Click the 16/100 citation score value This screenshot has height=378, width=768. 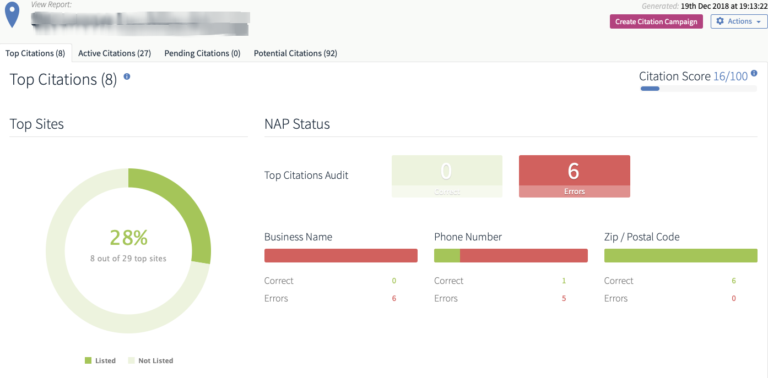click(730, 76)
